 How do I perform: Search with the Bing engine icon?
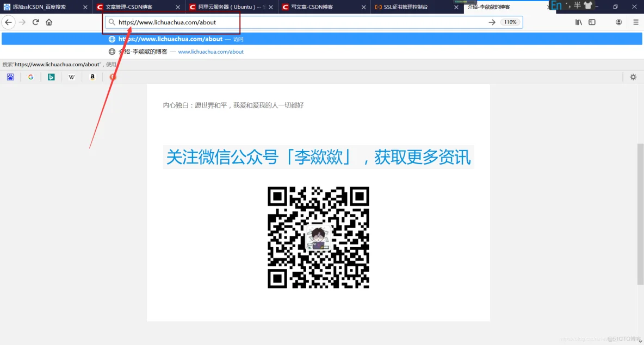point(51,77)
